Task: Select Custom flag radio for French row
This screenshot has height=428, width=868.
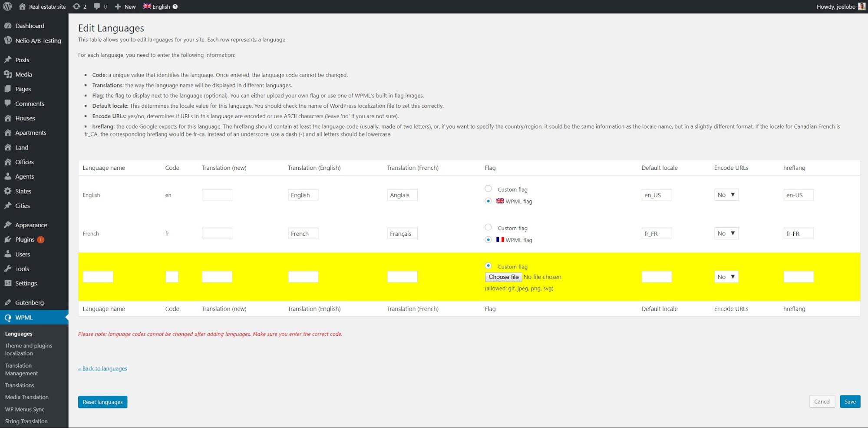Action: (x=488, y=227)
